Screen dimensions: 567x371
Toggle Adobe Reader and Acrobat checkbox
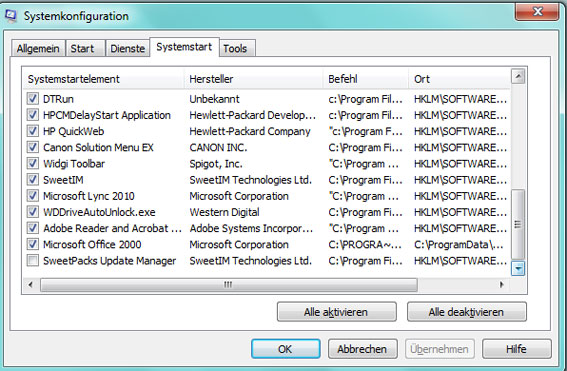click(x=33, y=228)
